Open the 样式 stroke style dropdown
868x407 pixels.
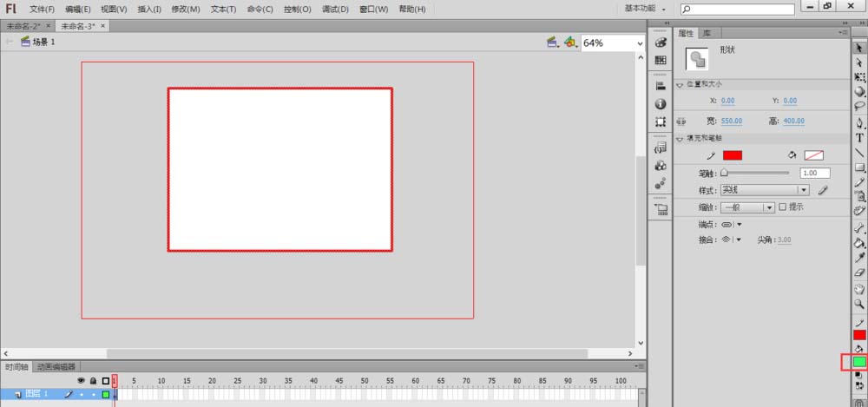click(x=765, y=190)
